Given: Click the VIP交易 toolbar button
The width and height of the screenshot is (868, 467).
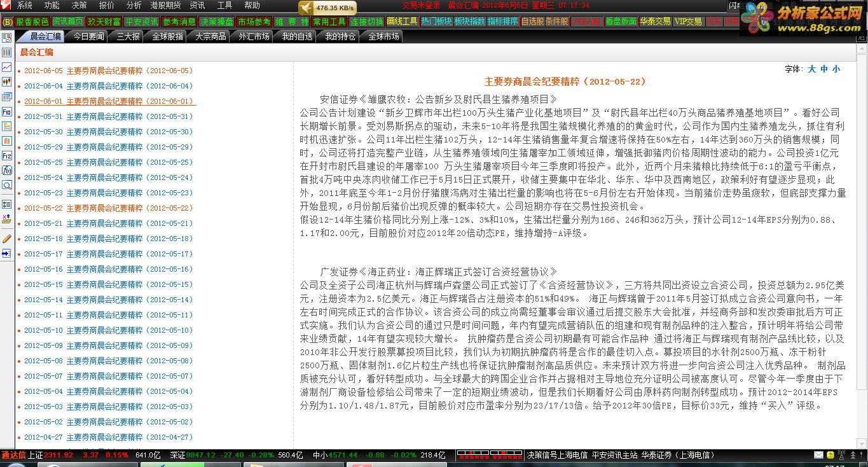Looking at the screenshot, I should (689, 22).
